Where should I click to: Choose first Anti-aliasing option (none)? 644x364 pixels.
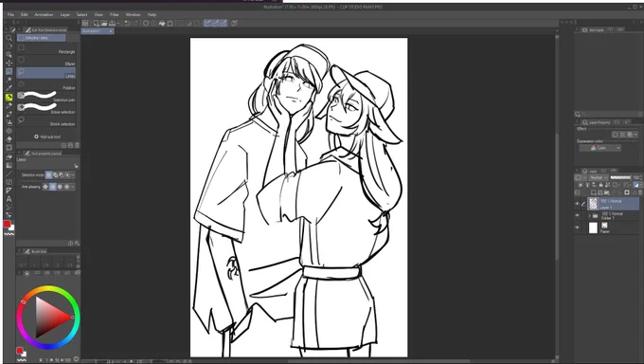click(x=45, y=187)
